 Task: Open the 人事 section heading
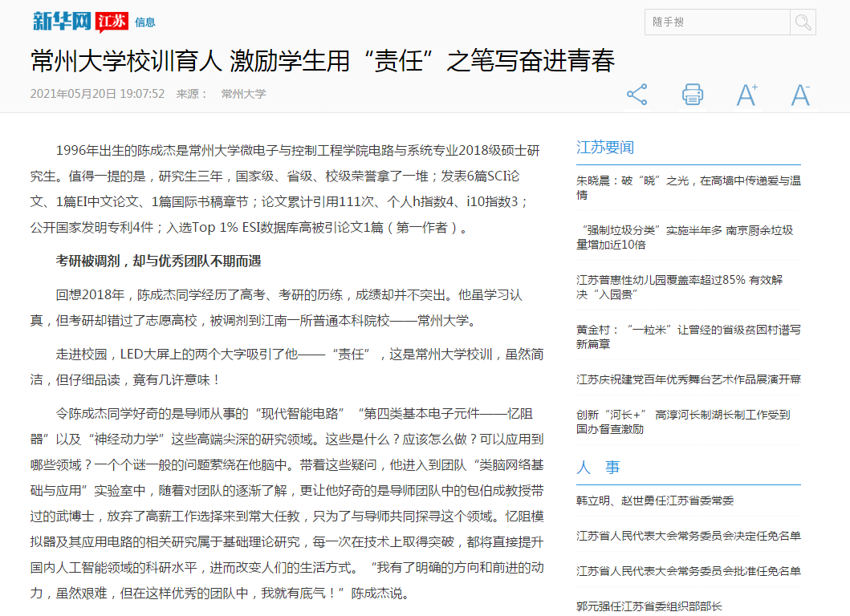point(598,468)
